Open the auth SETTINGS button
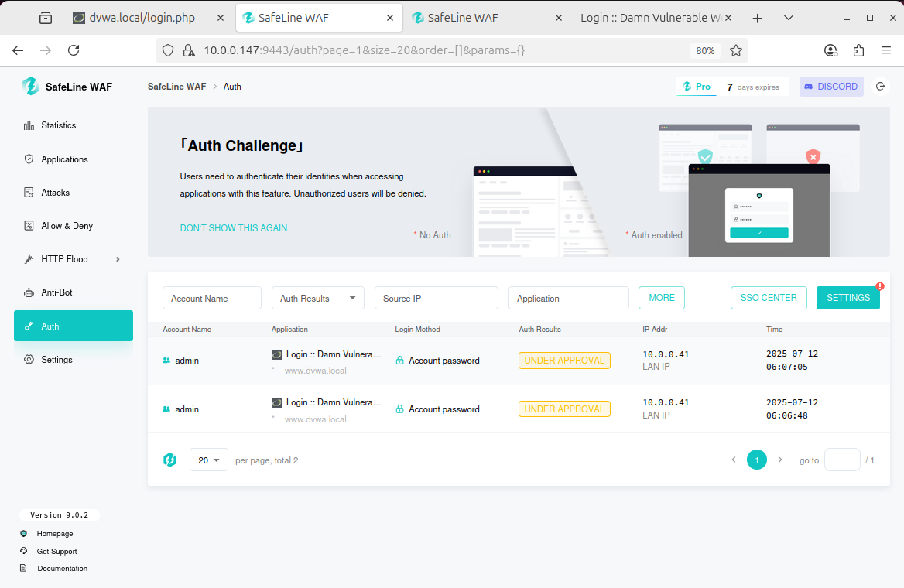Viewport: 904px width, 588px height. click(848, 298)
